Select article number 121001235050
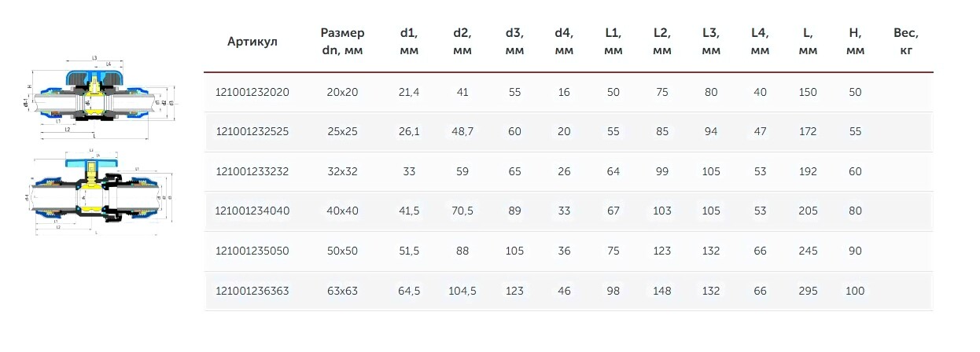This screenshot has height=352, width=980. click(x=252, y=251)
